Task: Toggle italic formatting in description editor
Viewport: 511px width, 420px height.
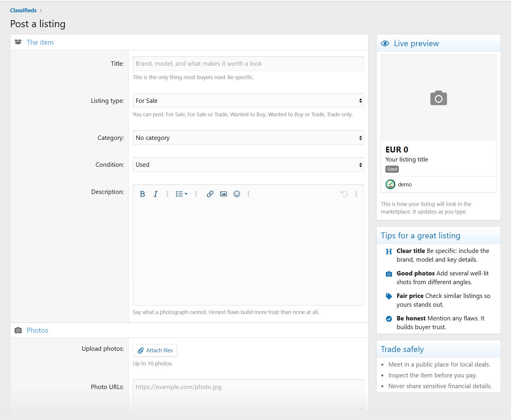Action: point(156,194)
